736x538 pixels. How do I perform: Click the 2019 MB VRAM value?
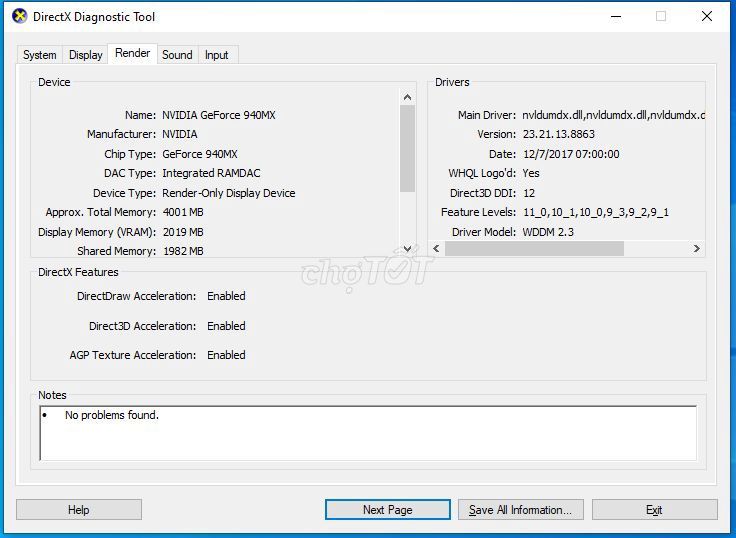(x=183, y=232)
